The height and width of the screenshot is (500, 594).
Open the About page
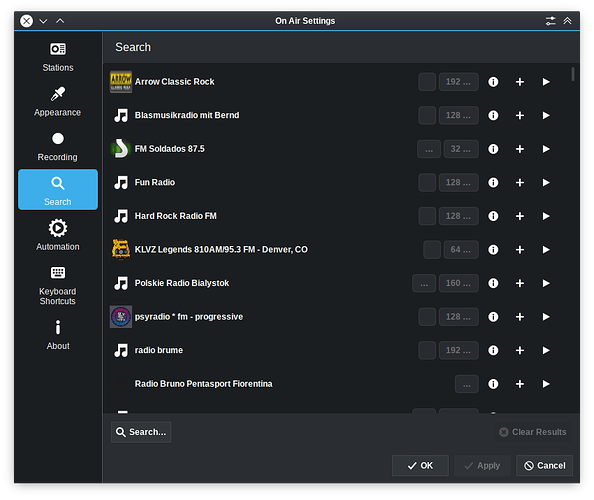(58, 335)
